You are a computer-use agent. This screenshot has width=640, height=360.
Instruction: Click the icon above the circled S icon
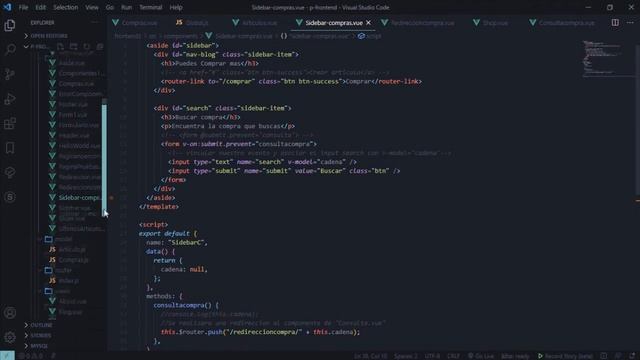pyautogui.click(x=9, y=173)
